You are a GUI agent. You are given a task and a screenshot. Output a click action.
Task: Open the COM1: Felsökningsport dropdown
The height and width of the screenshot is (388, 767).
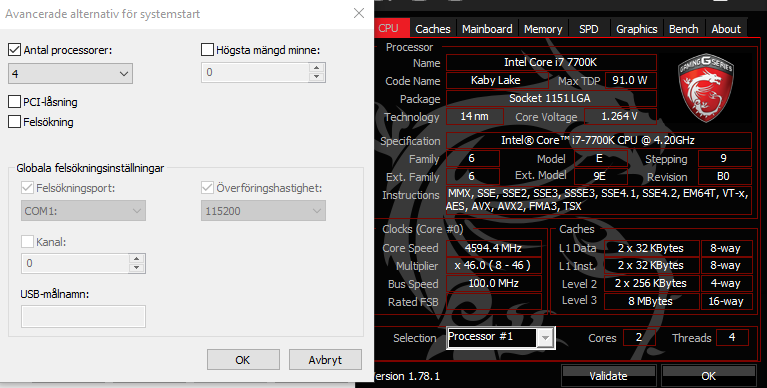point(83,211)
